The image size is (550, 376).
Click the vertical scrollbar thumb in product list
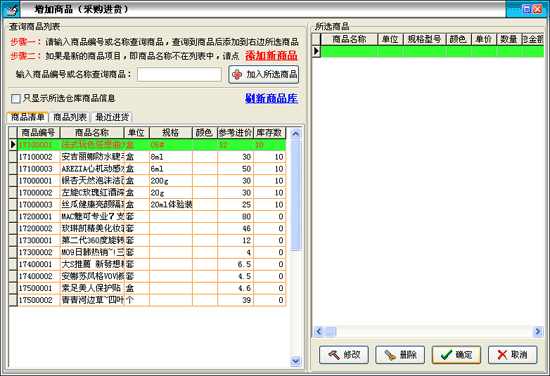(296, 195)
